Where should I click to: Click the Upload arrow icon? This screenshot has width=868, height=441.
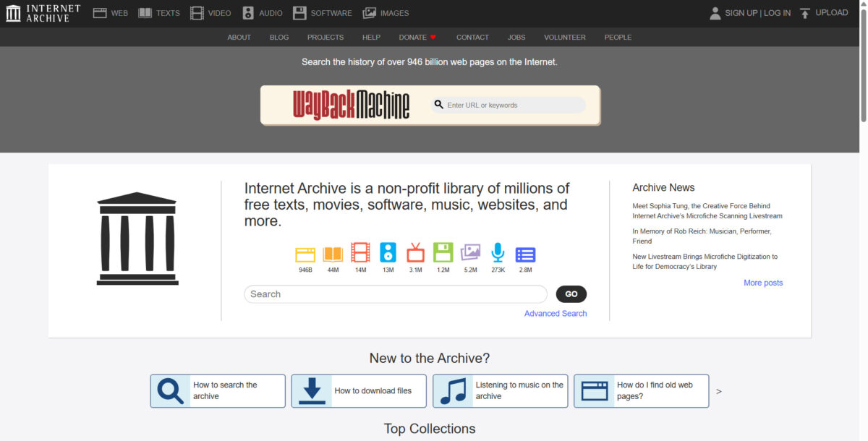[805, 13]
